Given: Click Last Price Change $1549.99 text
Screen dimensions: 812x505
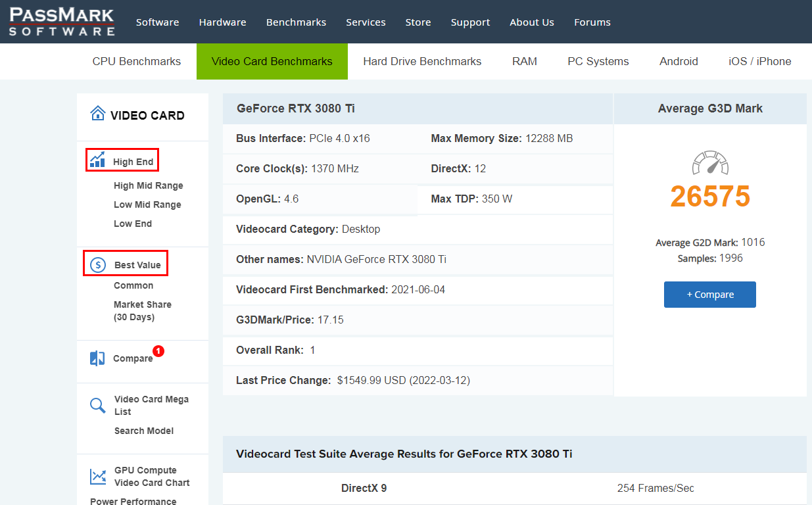Looking at the screenshot, I should point(353,380).
